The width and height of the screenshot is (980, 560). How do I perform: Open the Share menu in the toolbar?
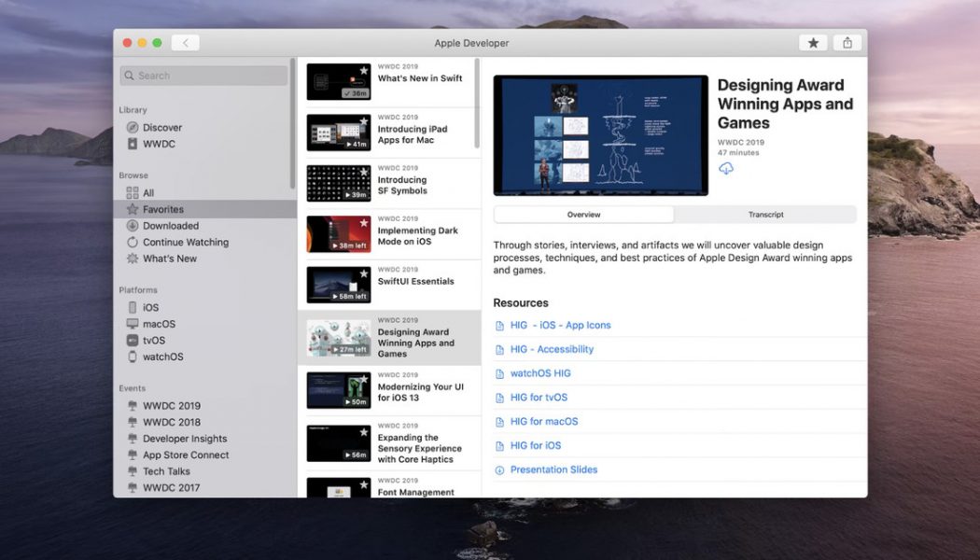[x=847, y=42]
